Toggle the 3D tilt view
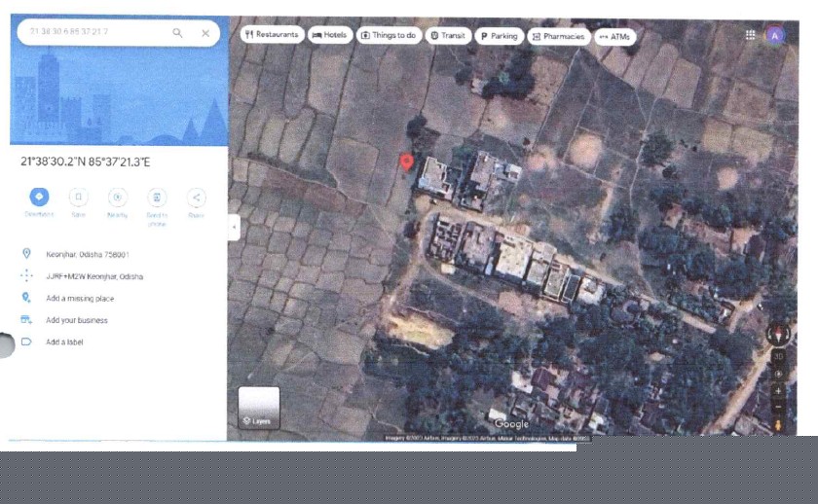Viewport: 818px width, 504px height. point(778,357)
